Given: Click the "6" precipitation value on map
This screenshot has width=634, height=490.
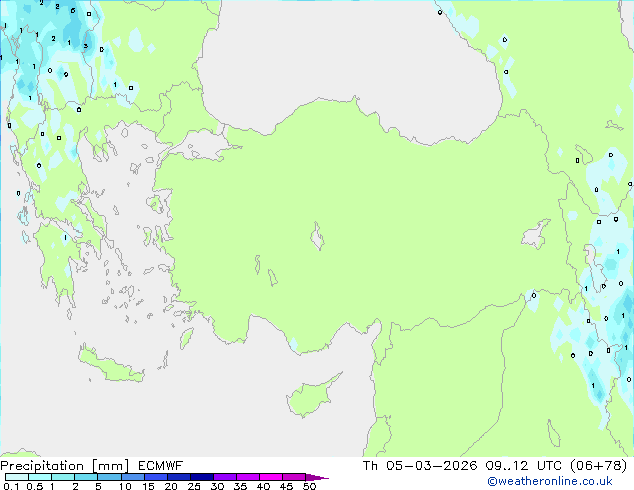Looking at the screenshot, I should pyautogui.click(x=73, y=11).
